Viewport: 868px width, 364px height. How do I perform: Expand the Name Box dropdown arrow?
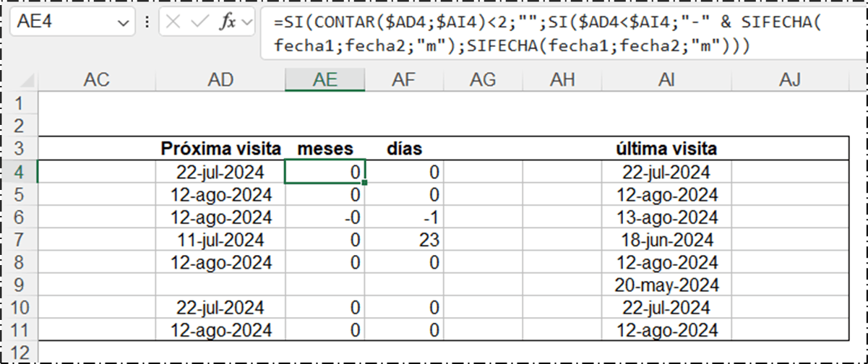[121, 22]
